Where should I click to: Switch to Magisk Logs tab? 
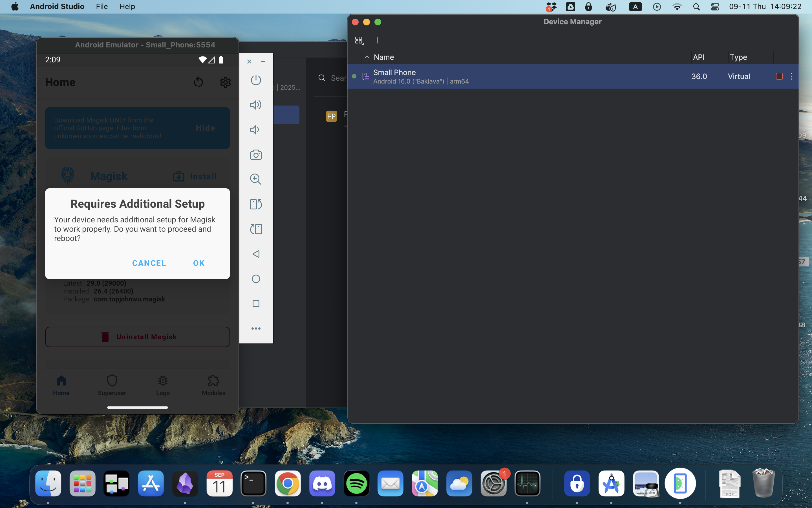point(163,385)
